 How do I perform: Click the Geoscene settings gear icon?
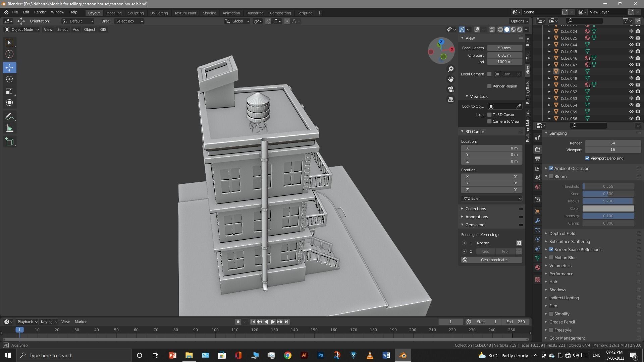click(x=519, y=243)
